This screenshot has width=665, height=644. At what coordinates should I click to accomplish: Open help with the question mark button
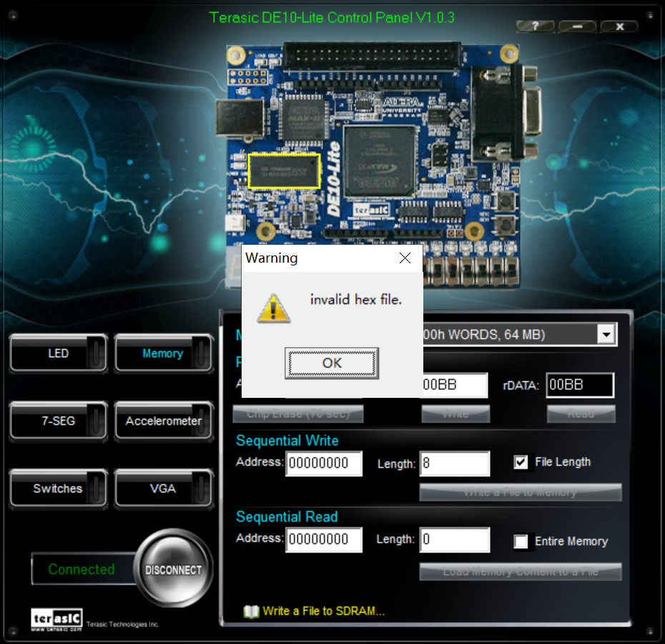point(536,26)
